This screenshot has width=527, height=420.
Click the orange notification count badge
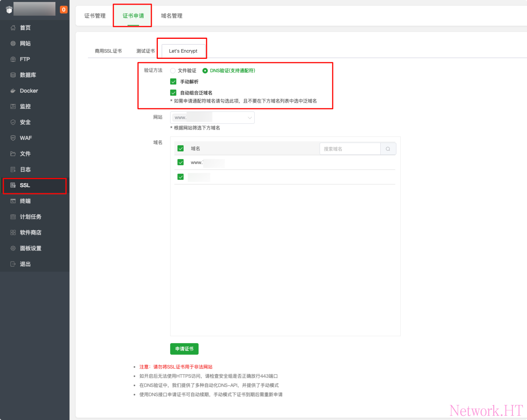(64, 10)
